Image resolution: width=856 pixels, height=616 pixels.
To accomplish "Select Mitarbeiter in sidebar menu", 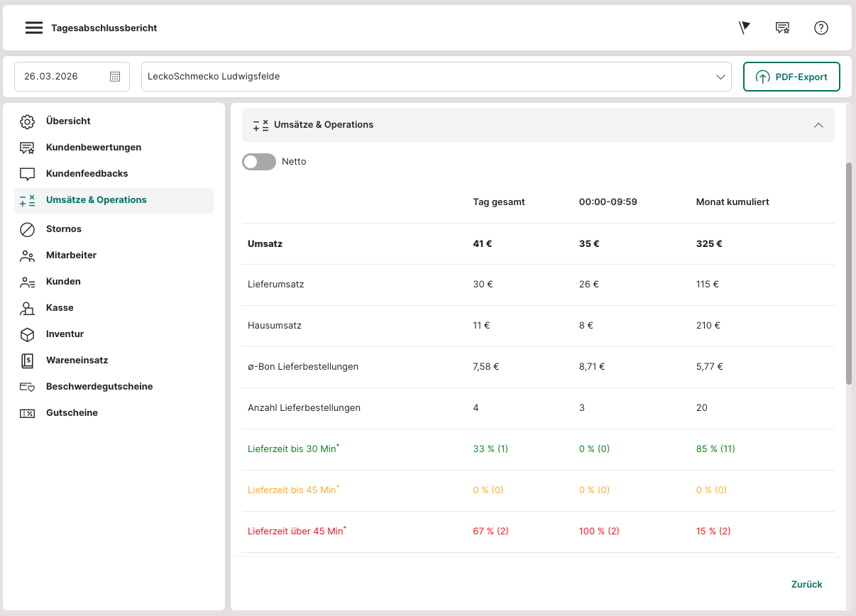I will tap(71, 255).
